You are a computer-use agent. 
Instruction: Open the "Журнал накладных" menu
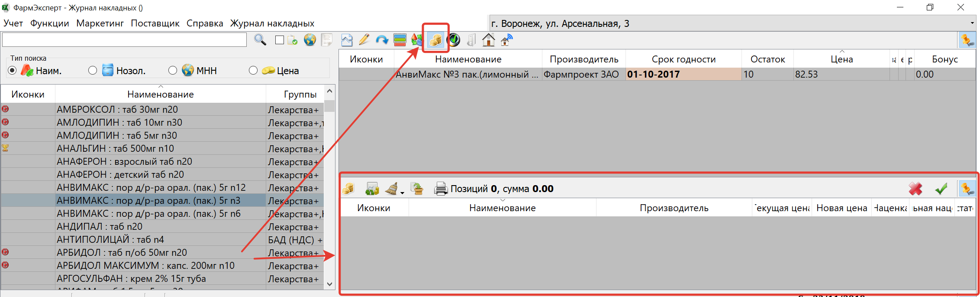(272, 23)
